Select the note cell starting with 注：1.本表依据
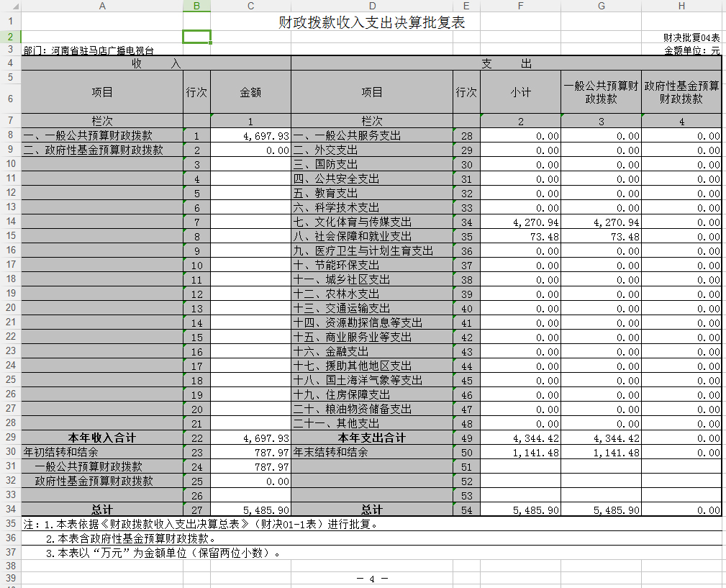The image size is (726, 588). tap(201, 524)
